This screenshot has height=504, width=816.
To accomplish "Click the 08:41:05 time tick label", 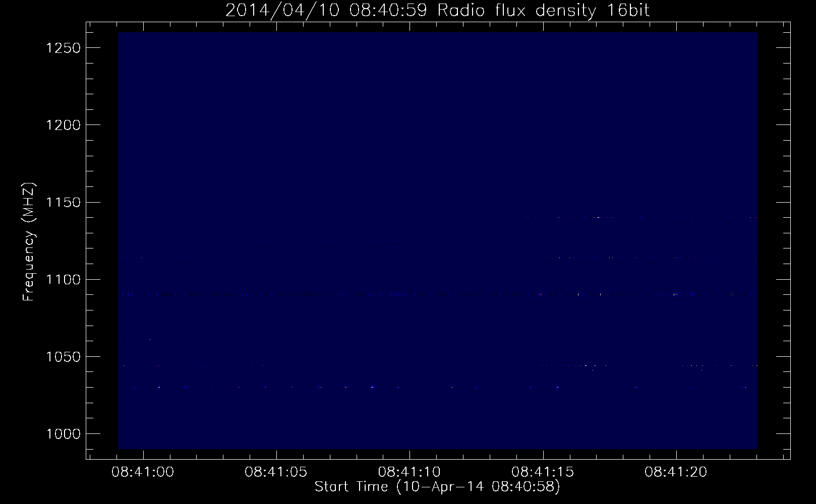I will coord(276,472).
